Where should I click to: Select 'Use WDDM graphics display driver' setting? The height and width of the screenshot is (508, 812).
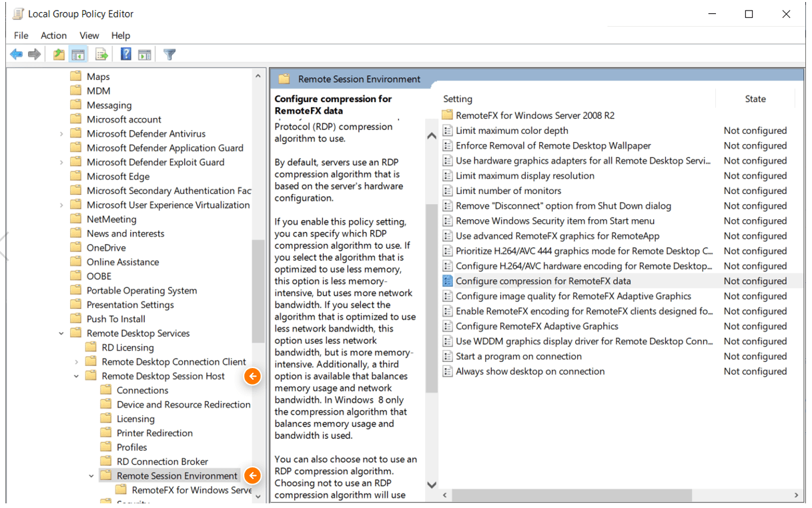click(x=584, y=341)
